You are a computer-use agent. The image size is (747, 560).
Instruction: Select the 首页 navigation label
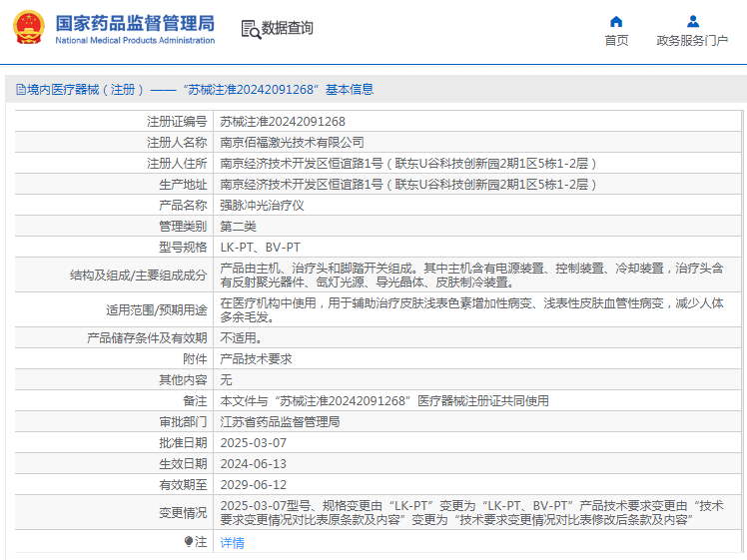tap(616, 41)
